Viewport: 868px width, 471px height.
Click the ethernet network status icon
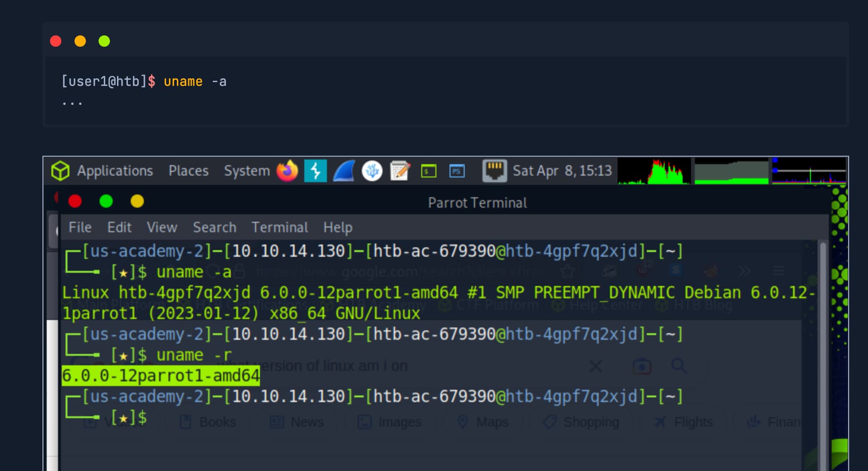tap(494, 171)
